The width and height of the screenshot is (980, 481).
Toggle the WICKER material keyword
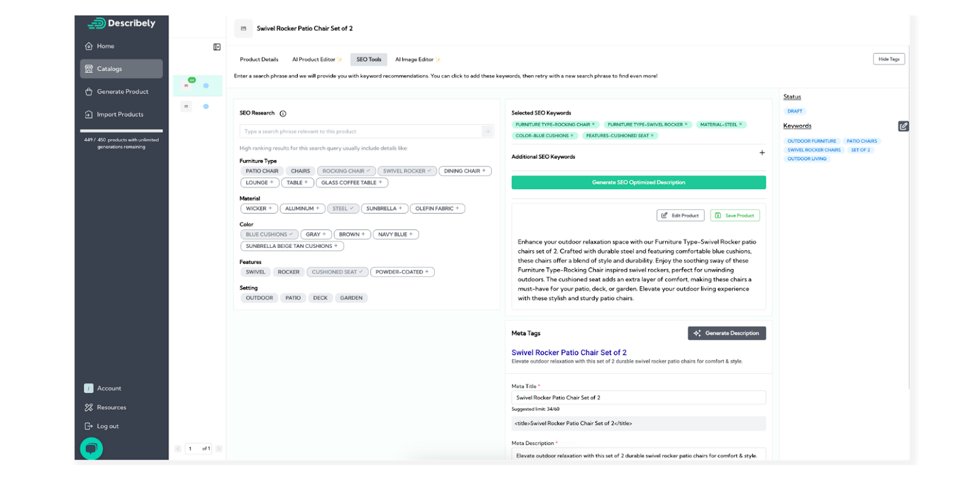click(x=258, y=209)
